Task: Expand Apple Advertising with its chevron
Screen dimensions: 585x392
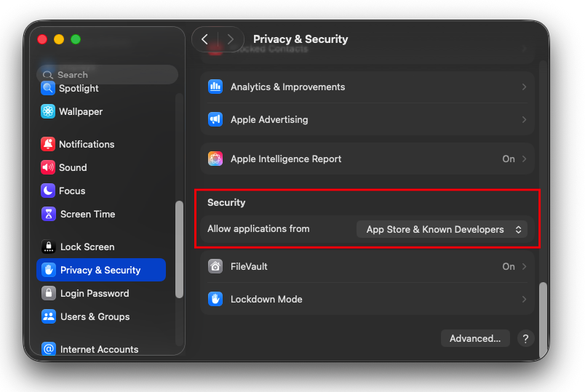Action: click(524, 120)
